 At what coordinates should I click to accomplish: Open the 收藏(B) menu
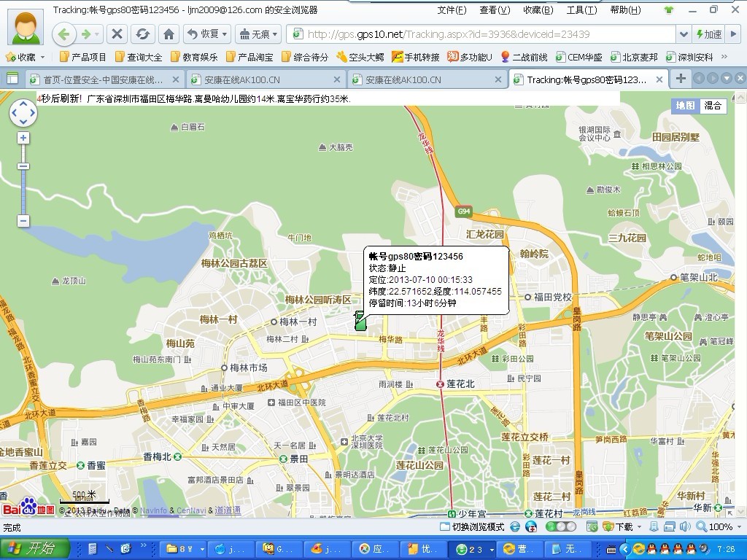click(538, 10)
